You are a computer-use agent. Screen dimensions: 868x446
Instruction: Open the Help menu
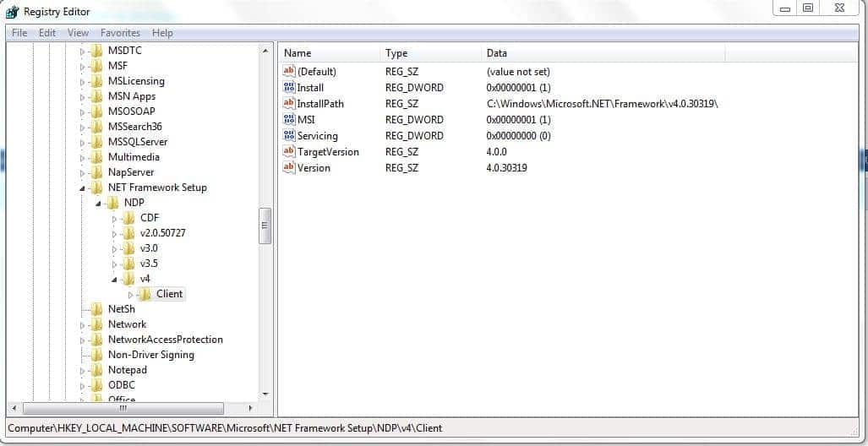click(162, 33)
